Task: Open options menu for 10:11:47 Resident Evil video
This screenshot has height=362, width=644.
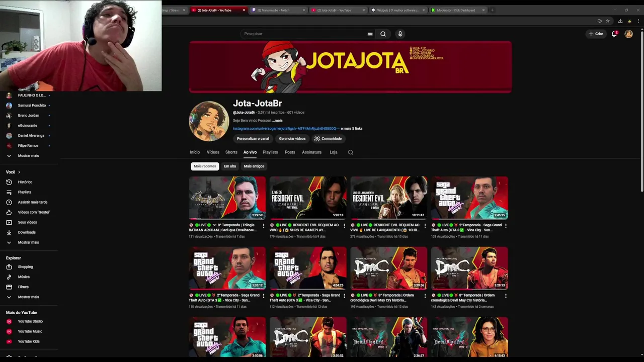Action: pos(425,226)
